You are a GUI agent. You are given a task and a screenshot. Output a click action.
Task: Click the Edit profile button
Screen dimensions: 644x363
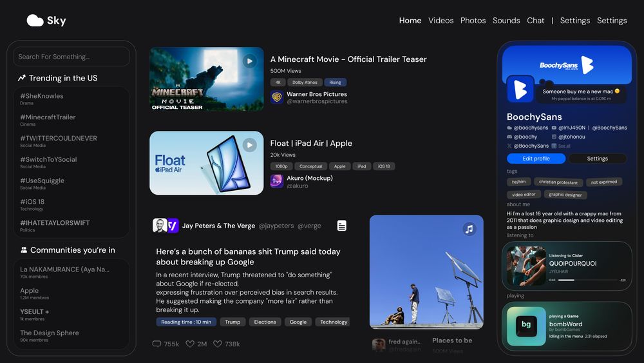coord(536,158)
